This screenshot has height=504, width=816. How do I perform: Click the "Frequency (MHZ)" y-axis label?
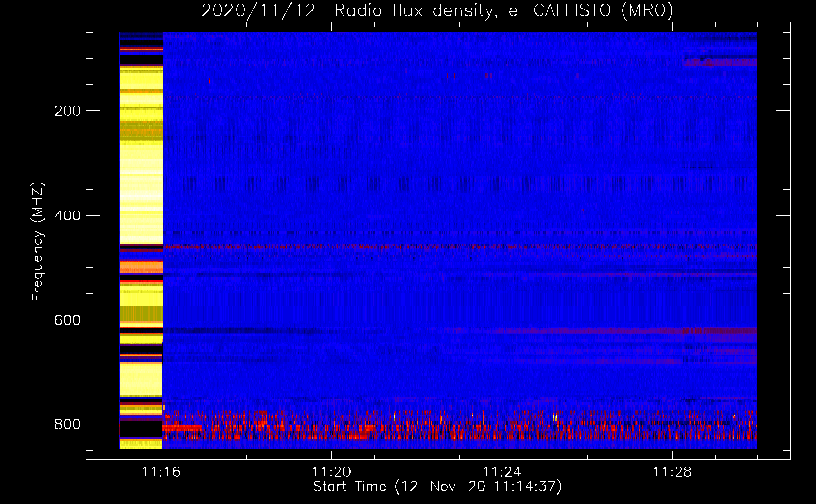click(37, 242)
